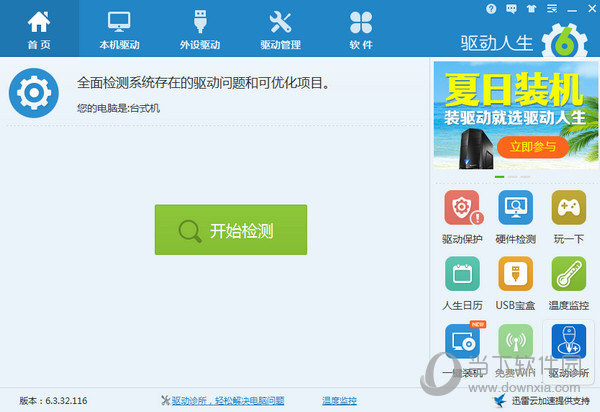
Task: Click the 温度监控 link in status bar
Action: [x=339, y=401]
